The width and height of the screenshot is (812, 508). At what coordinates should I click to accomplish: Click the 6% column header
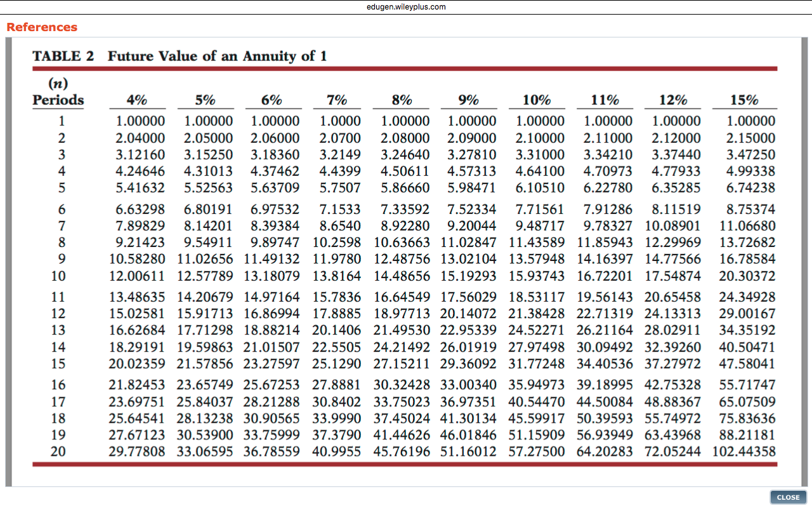tap(272, 100)
